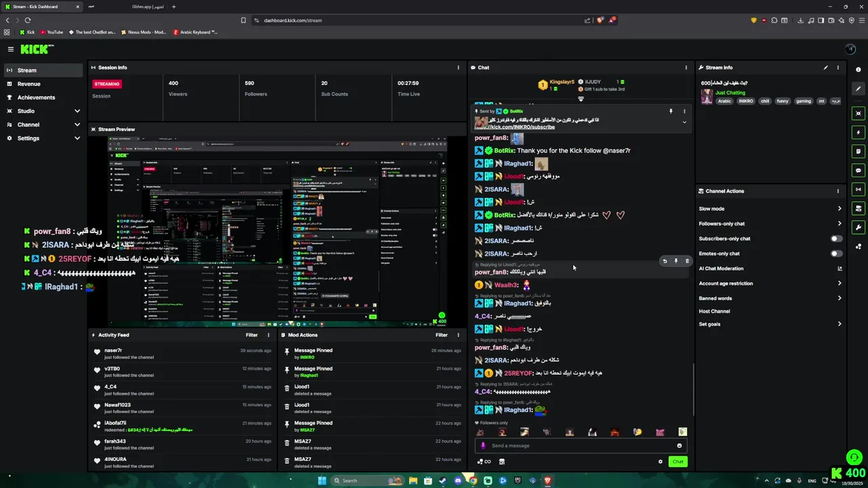Open the shop icon below message box
868x488 pixels.
tap(502, 462)
